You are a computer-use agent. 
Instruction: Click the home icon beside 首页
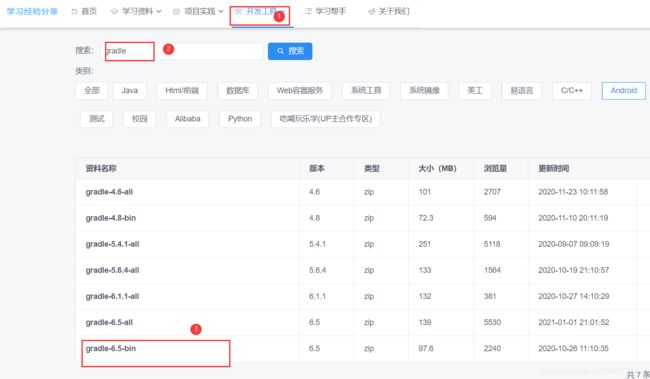[x=74, y=12]
